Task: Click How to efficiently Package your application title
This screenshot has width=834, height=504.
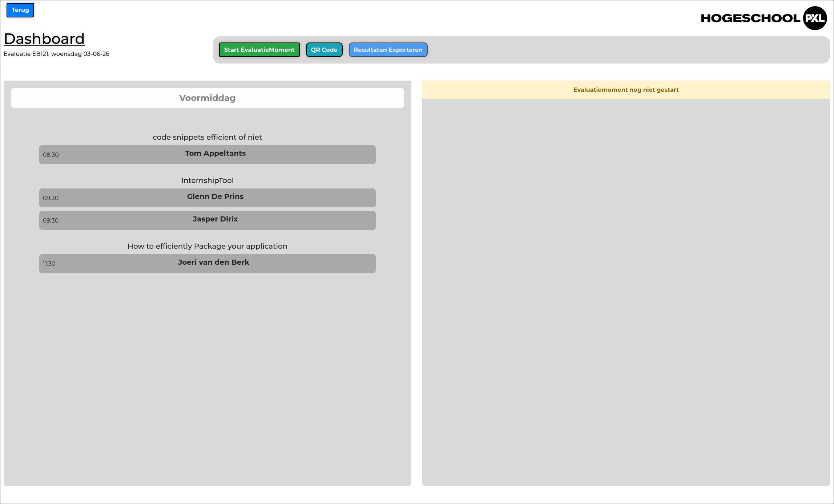Action: tap(207, 246)
